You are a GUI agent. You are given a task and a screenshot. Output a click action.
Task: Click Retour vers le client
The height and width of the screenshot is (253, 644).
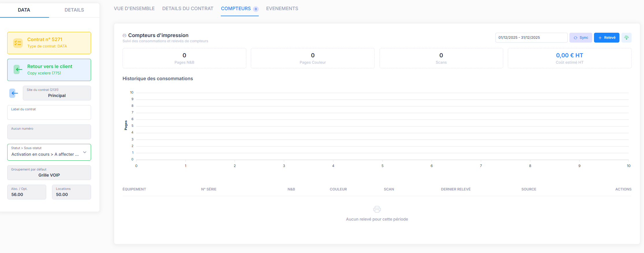pyautogui.click(x=49, y=70)
